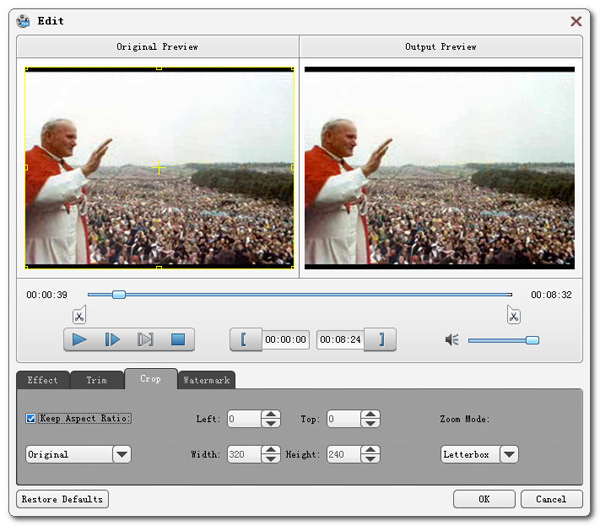Click the right scissors trim marker
This screenshot has width=600, height=526.
[514, 315]
